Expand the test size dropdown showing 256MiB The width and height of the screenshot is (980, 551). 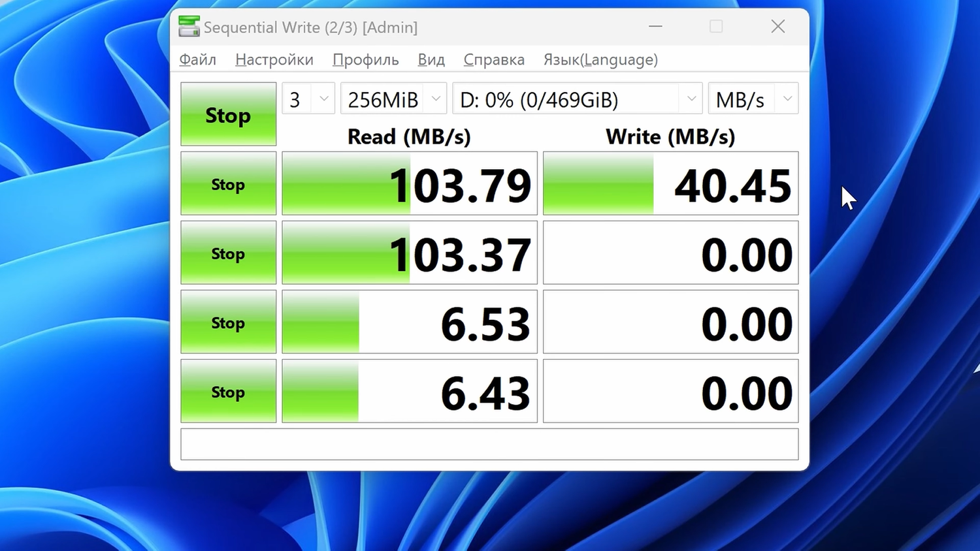click(x=393, y=99)
